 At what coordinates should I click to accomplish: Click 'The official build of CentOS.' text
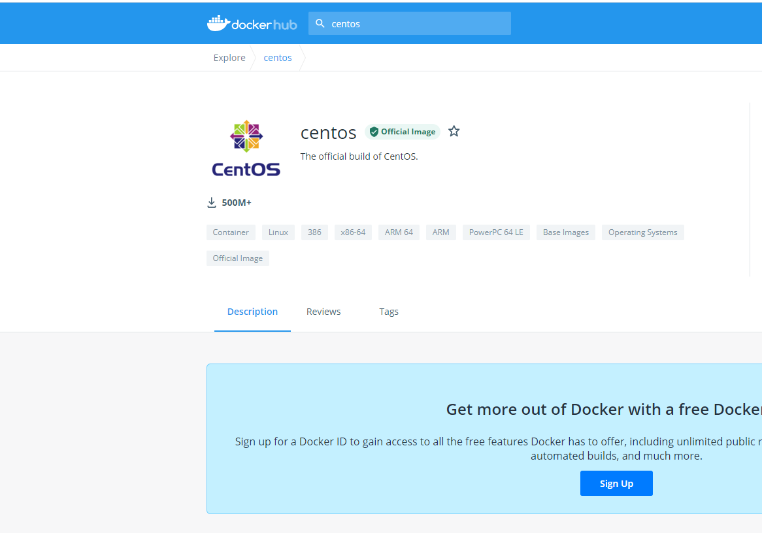[x=359, y=156]
